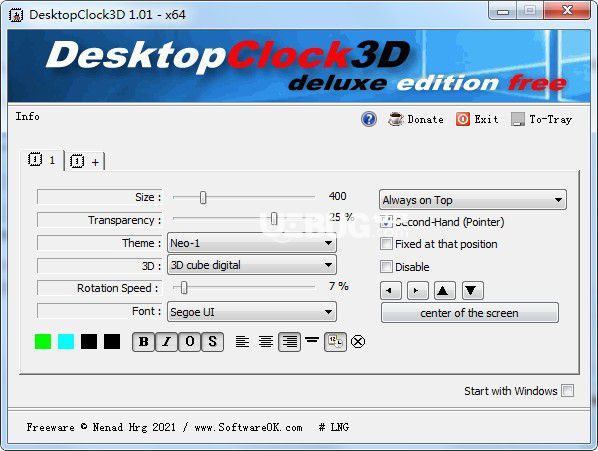Screen dimensions: 598x451
Task: Click the Exit button
Action: [477, 119]
